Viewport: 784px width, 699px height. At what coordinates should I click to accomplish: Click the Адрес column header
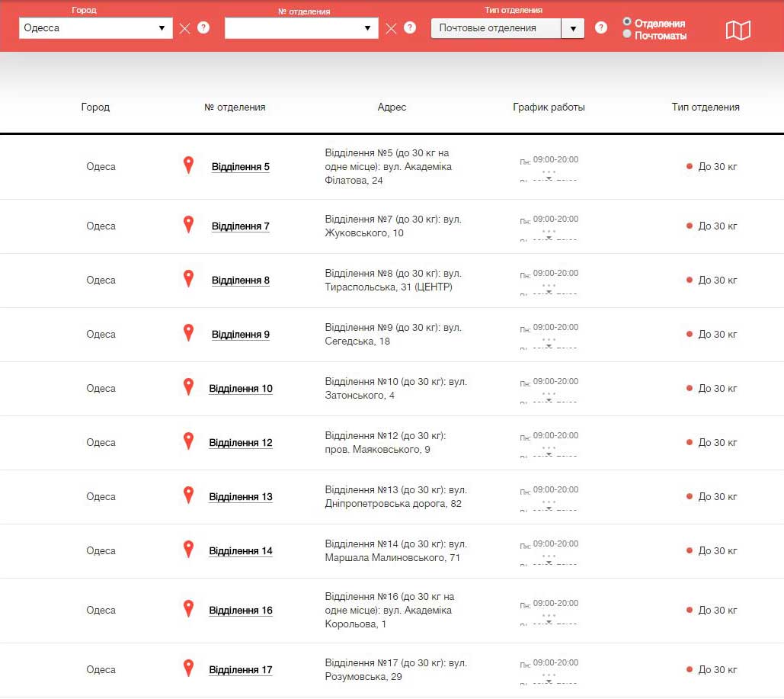click(392, 107)
